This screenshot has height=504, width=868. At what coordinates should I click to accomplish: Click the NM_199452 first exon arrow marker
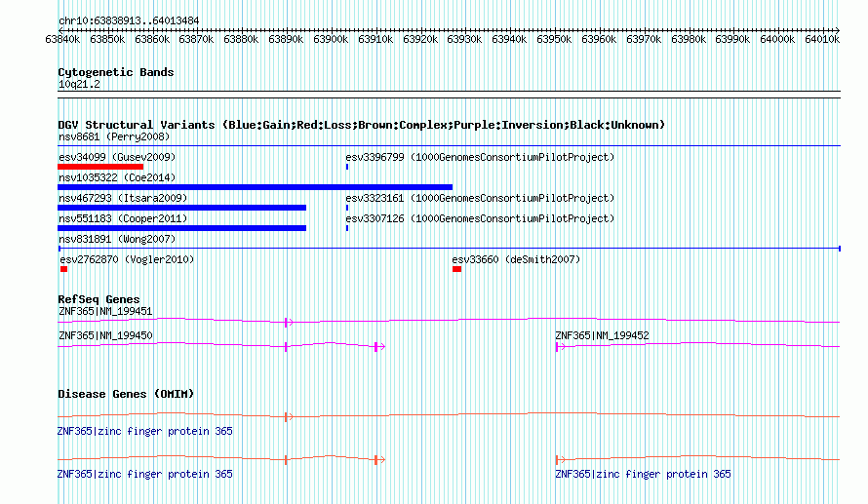click(x=560, y=347)
